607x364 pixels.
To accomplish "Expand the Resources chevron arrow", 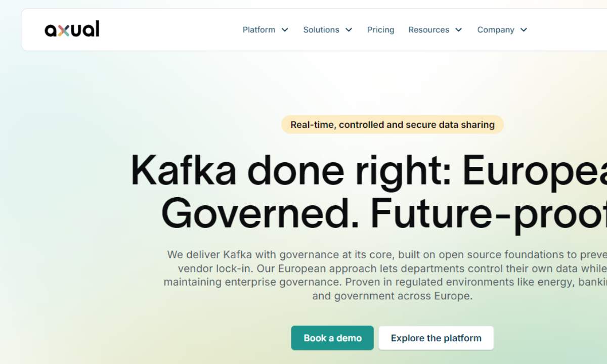I will point(459,30).
